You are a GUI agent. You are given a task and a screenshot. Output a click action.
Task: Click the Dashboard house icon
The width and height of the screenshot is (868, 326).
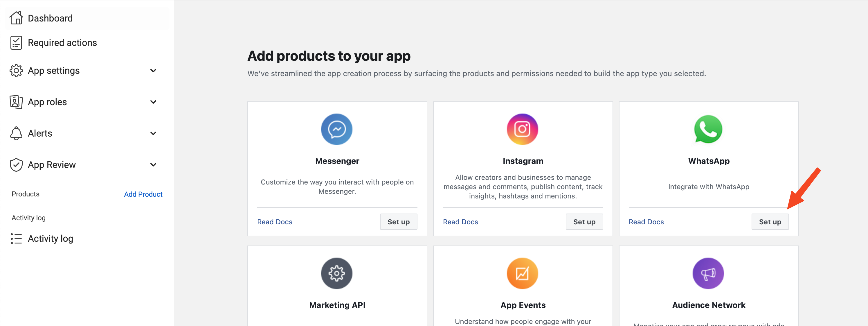(16, 18)
